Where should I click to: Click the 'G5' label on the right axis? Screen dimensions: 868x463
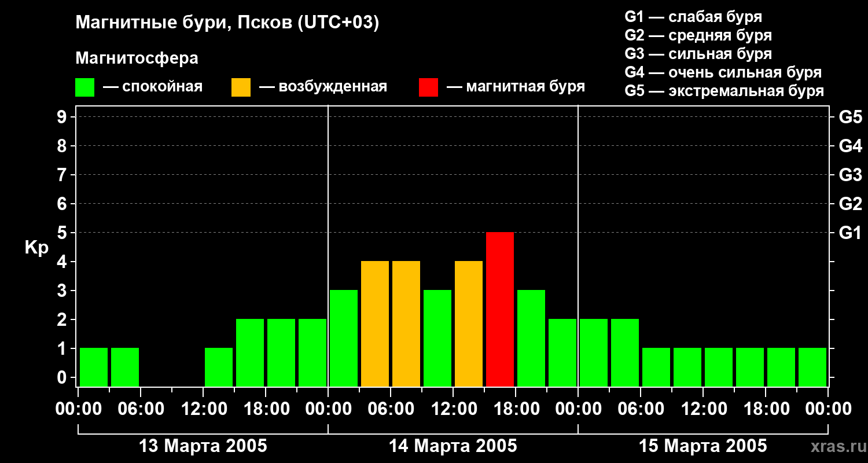point(850,117)
